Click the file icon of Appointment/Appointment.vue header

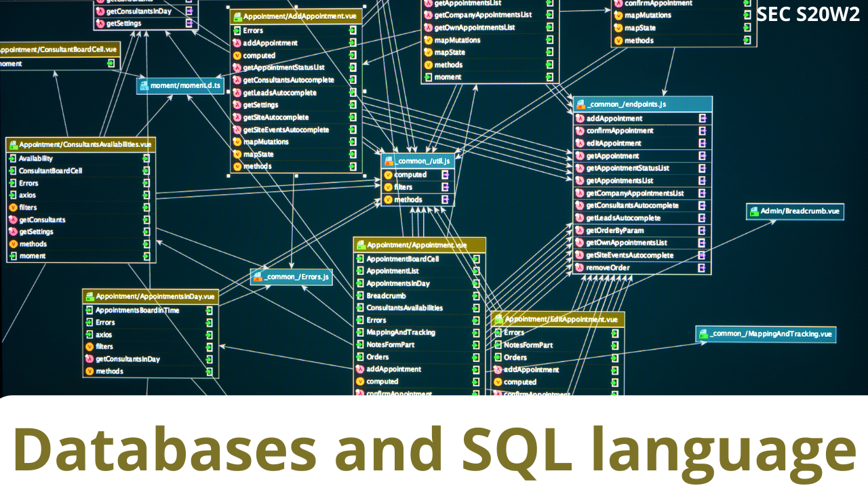tap(361, 245)
